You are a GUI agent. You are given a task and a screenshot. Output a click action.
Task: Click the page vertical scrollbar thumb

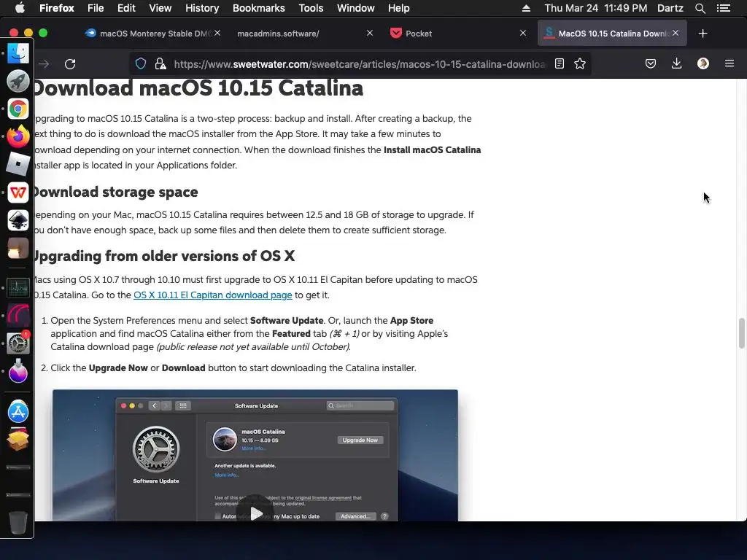(741, 333)
